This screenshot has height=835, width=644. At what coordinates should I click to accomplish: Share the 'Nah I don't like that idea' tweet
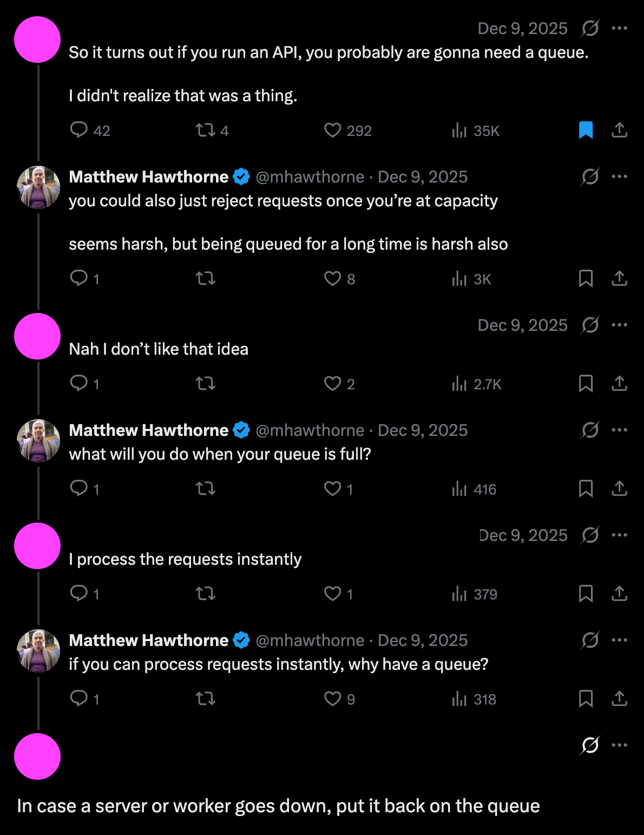(620, 384)
